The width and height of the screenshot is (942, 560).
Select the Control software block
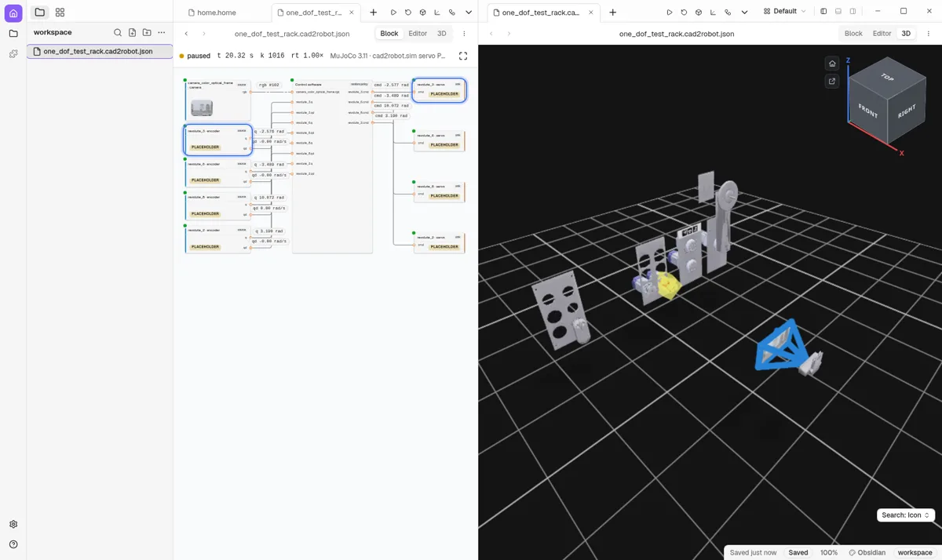[332, 166]
